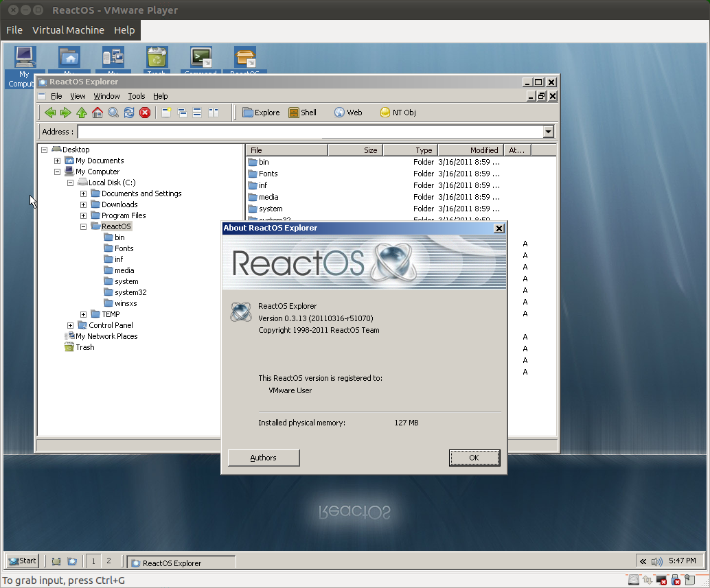
Task: Click the Authors button in the About dialog
Action: [x=263, y=458]
